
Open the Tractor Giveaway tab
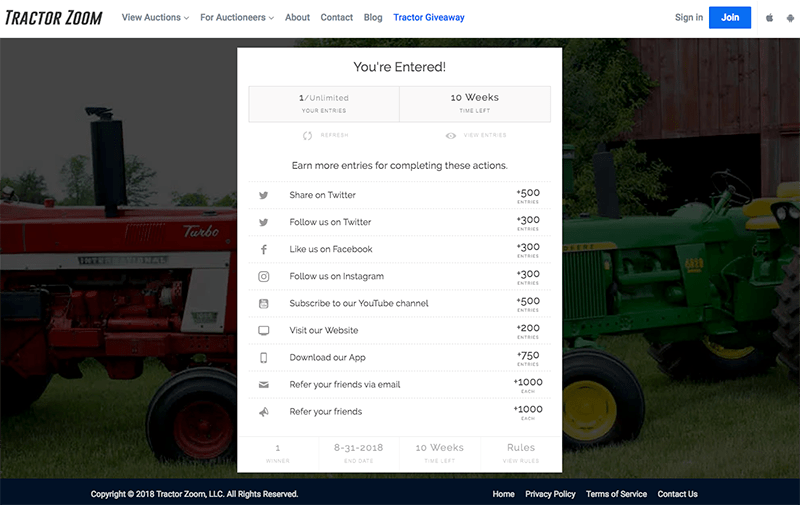coord(429,17)
